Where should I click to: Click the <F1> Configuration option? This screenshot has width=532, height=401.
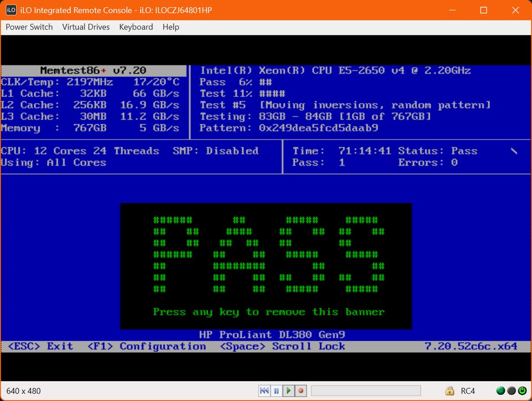pyautogui.click(x=146, y=346)
